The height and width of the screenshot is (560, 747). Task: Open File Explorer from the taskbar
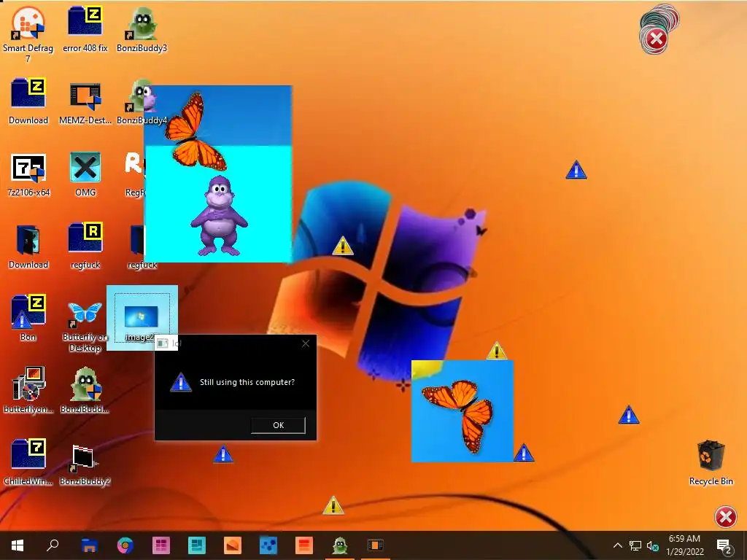tap(89, 545)
